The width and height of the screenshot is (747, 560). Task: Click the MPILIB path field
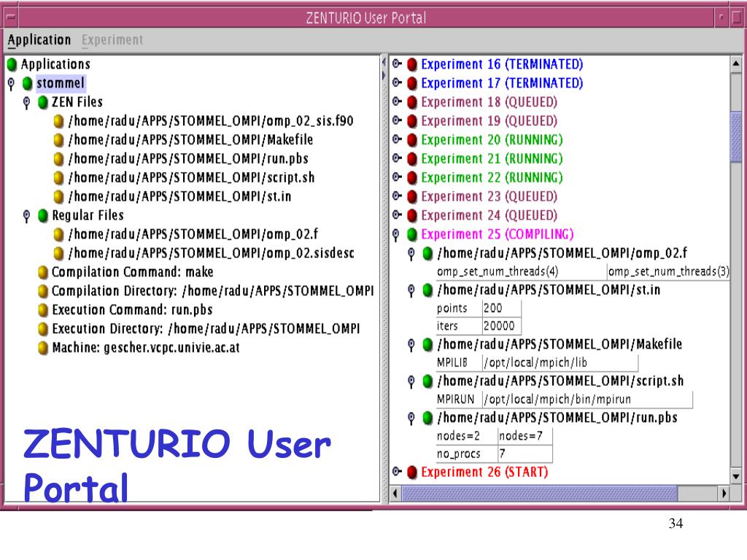pos(560,363)
